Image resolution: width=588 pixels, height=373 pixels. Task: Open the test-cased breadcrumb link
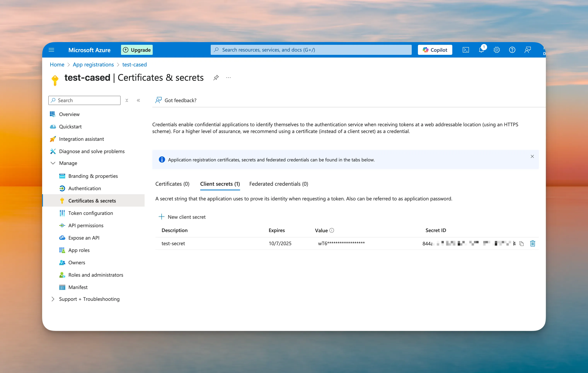(134, 64)
